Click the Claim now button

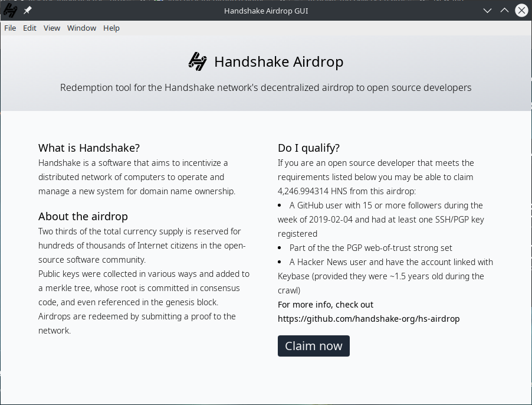coord(314,346)
